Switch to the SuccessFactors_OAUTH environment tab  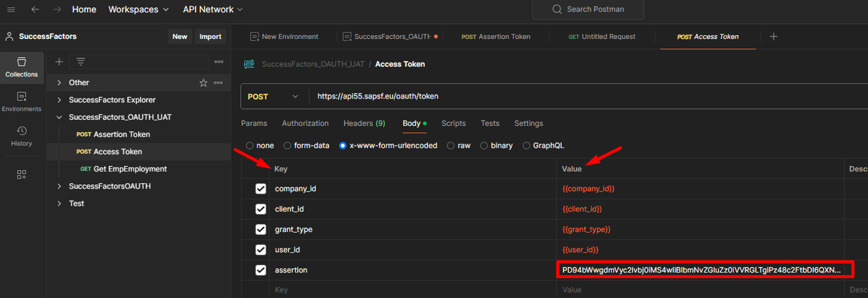(x=390, y=36)
